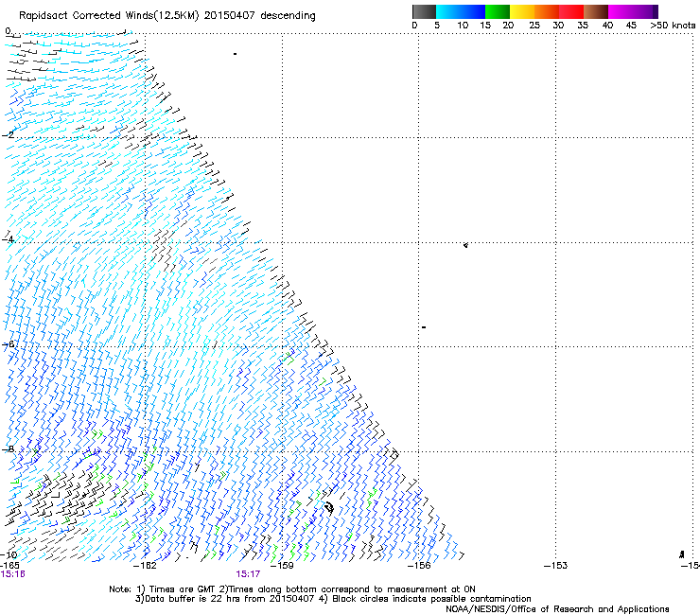
Task: Click the plot title 'Rapidscat Corrected Winds(12.5KM)'
Action: (109, 15)
